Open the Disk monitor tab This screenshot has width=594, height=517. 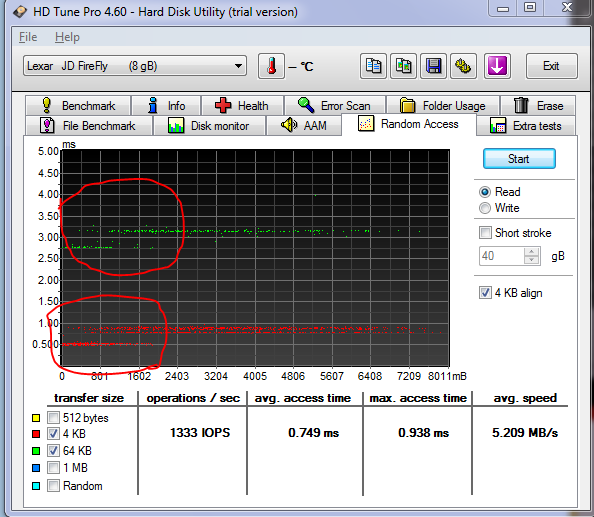(209, 125)
